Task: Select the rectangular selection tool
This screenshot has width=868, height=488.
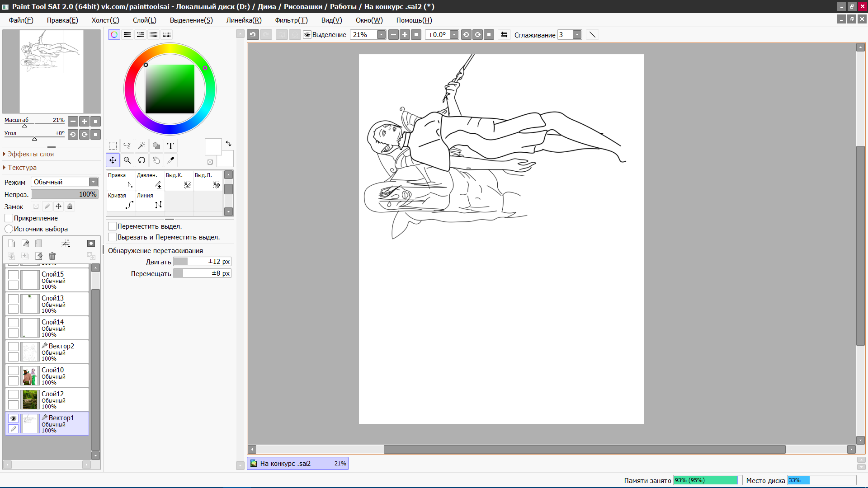Action: click(x=113, y=146)
